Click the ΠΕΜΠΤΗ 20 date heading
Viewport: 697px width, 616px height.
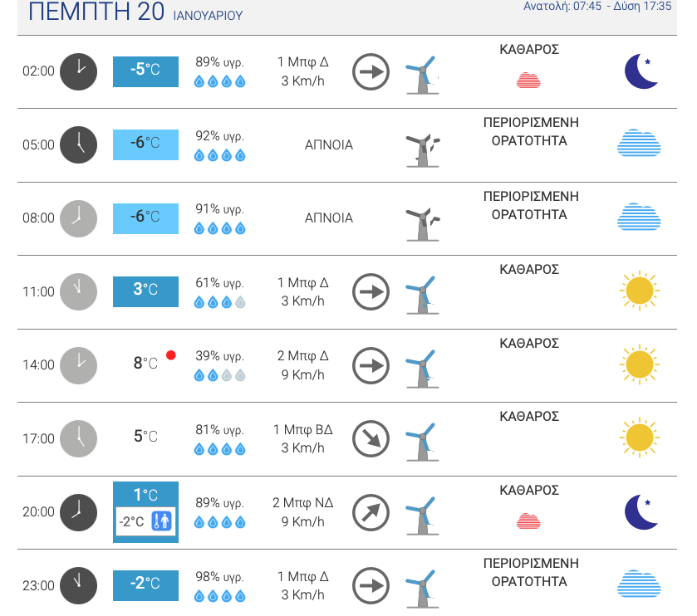tap(96, 11)
